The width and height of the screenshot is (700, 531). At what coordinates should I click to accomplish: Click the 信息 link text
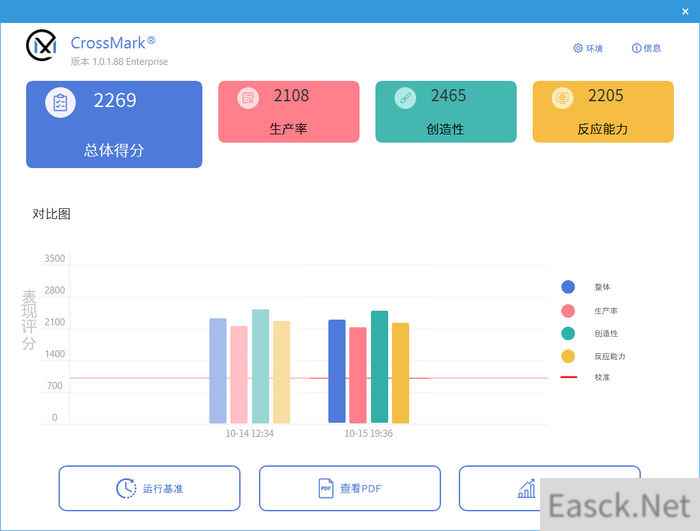pos(652,48)
